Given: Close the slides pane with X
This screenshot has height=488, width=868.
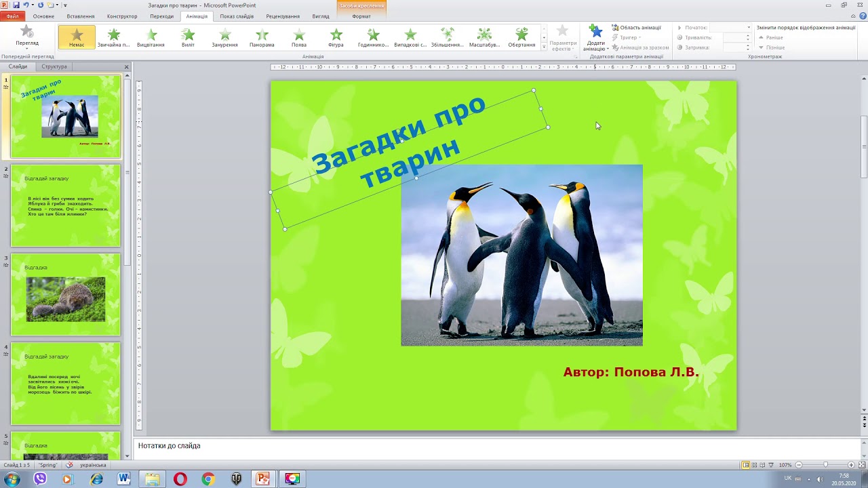Looking at the screenshot, I should (x=126, y=66).
